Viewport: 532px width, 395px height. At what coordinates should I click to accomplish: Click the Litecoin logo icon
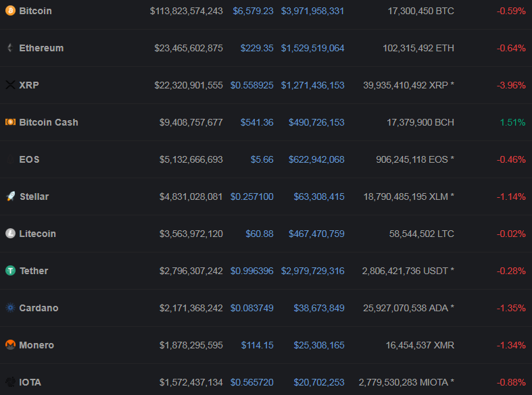coord(11,234)
